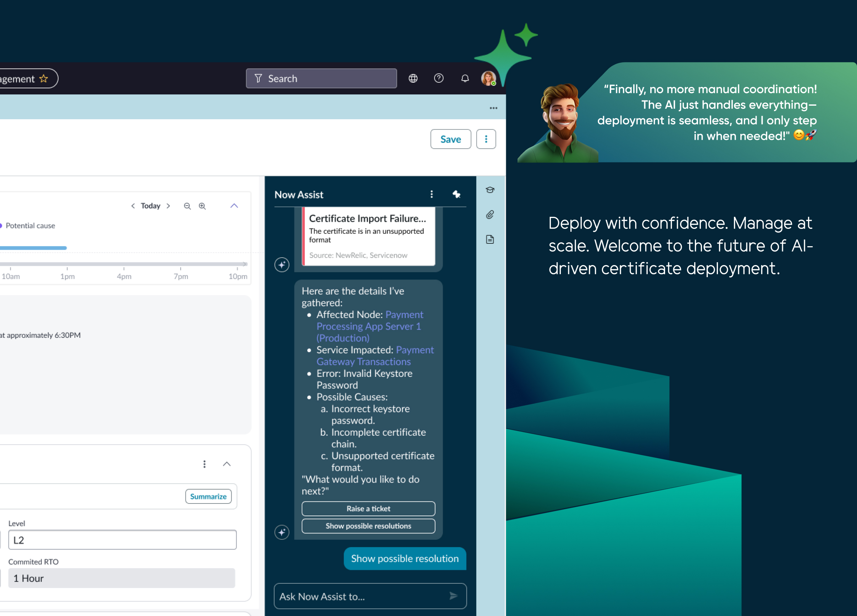Open the Certificate Import Failure card
The width and height of the screenshot is (857, 616).
369,236
